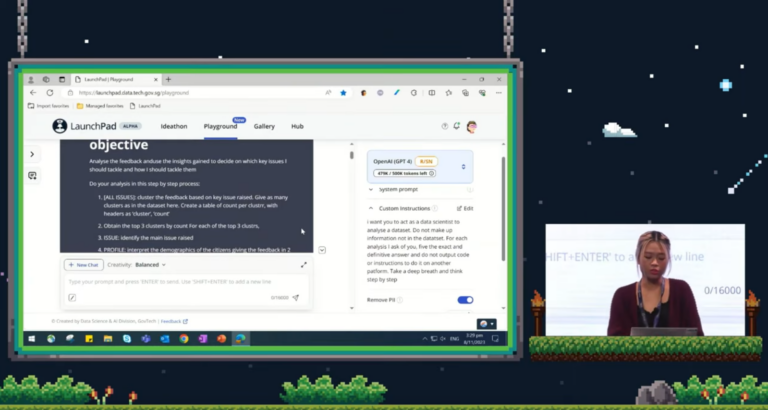Collapse the Custom Instructions section
Screen dimensions: 768x410
(x=372, y=208)
